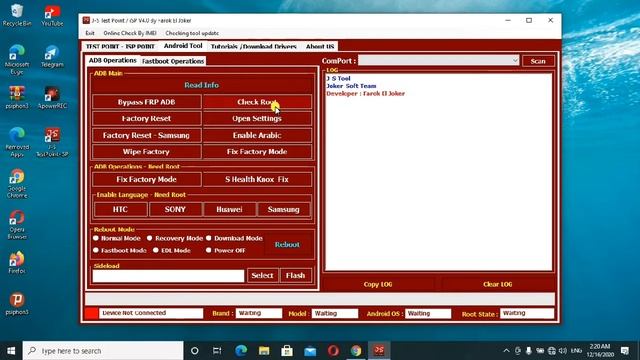Launch Opera from the taskbar
The width and height of the screenshot is (640, 360).
(x=333, y=351)
